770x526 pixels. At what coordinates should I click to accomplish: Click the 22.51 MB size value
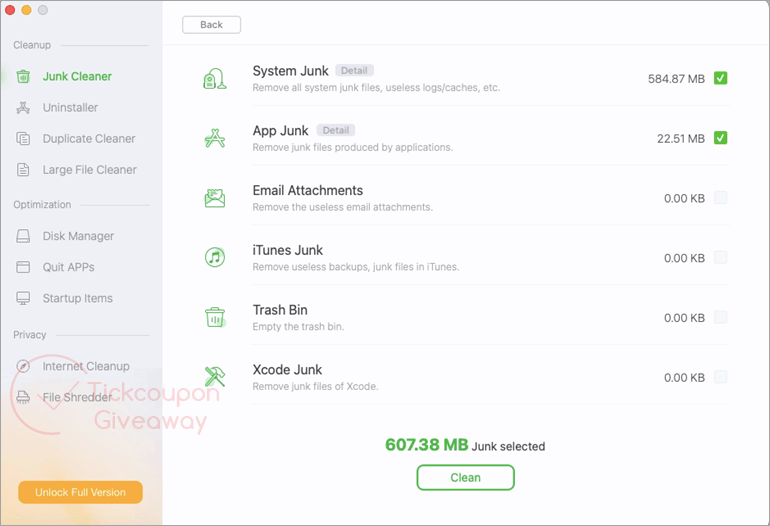coord(681,138)
